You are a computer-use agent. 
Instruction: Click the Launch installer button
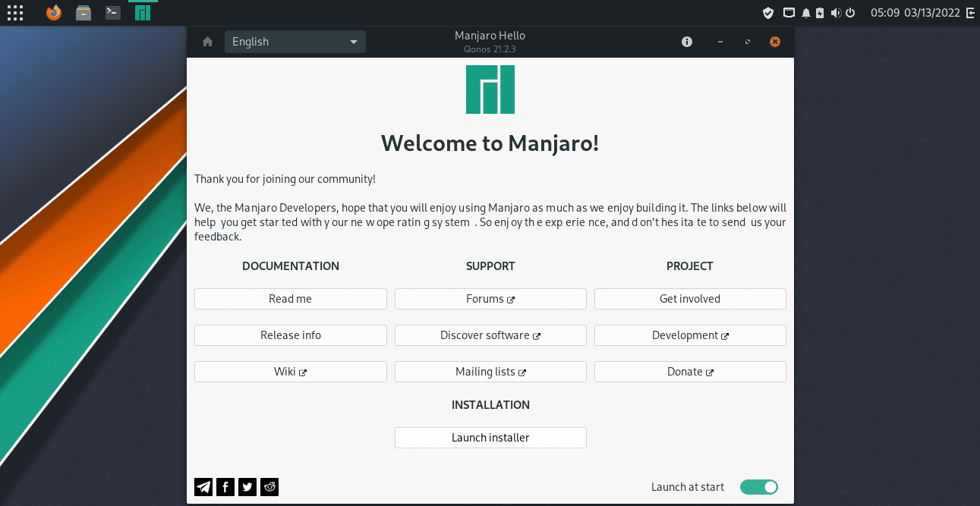[490, 438]
